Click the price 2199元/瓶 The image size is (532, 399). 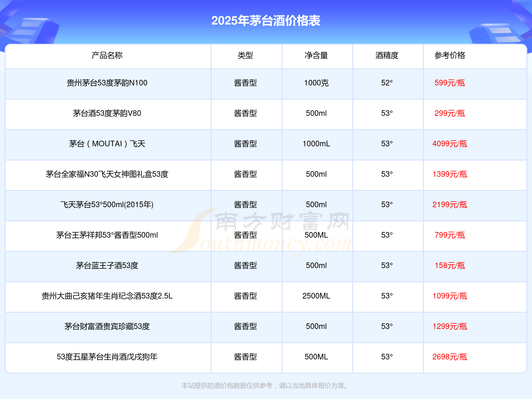tap(450, 205)
